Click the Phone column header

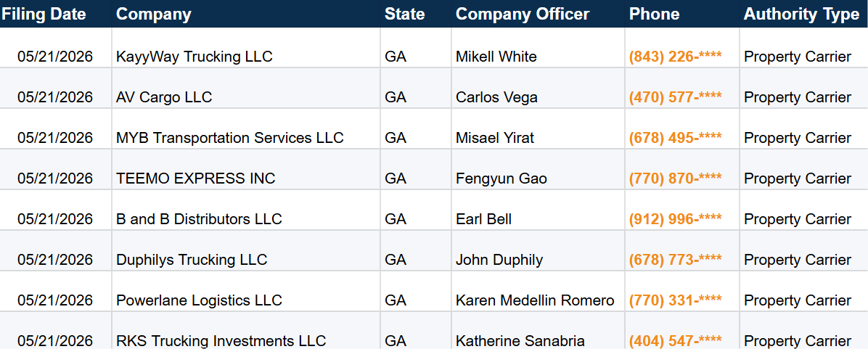pos(655,15)
